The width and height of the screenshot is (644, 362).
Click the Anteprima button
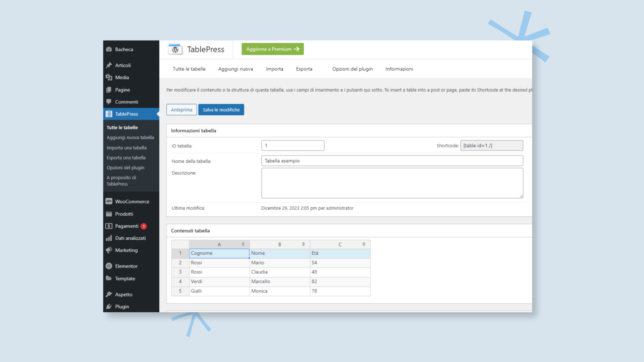[181, 110]
